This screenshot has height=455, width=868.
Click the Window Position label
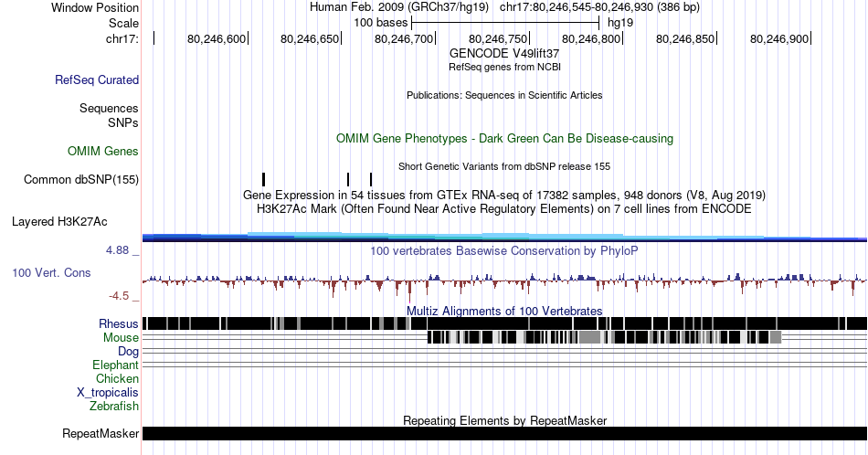(95, 7)
